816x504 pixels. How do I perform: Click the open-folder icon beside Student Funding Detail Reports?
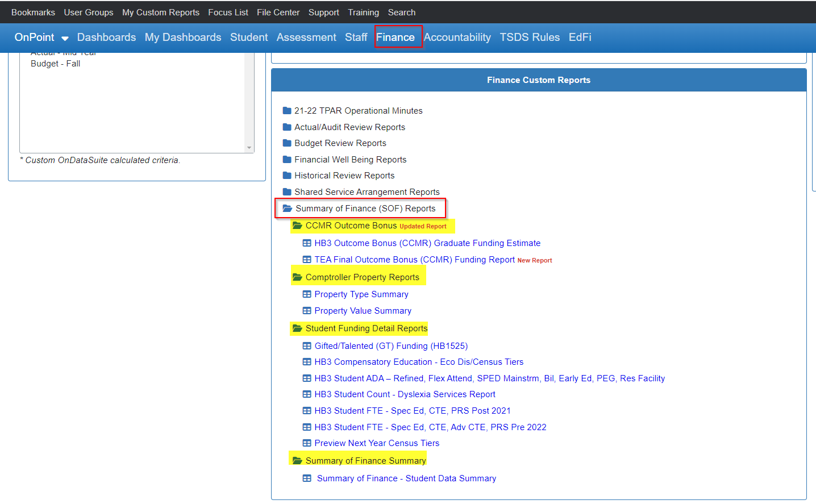point(296,328)
